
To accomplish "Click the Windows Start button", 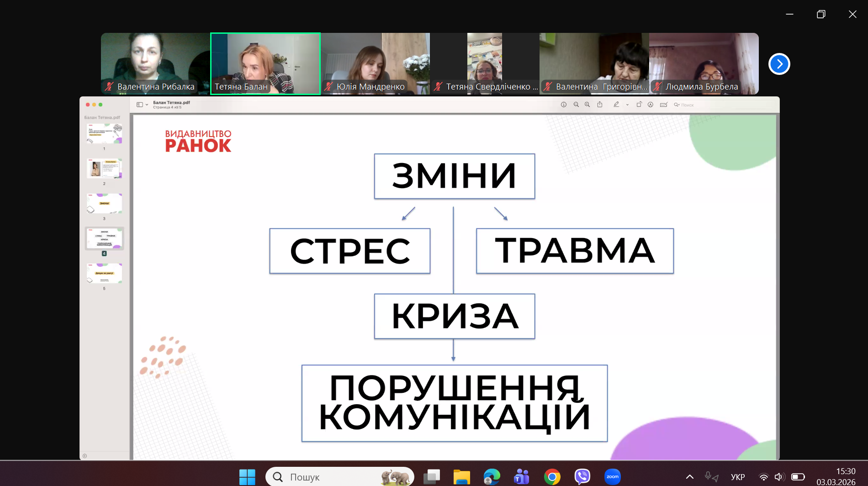I will coord(247,477).
